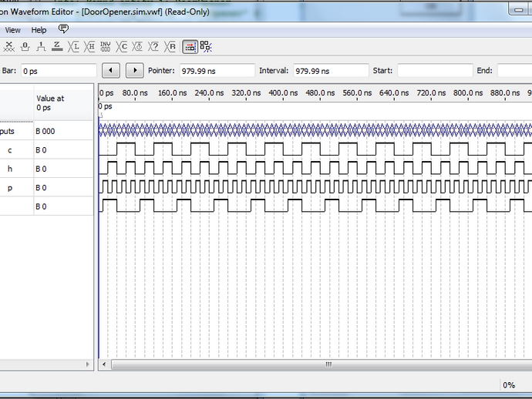Click the Weak Low (XL) icon
Image resolution: width=532 pixels, height=399 pixels.
tap(73, 47)
